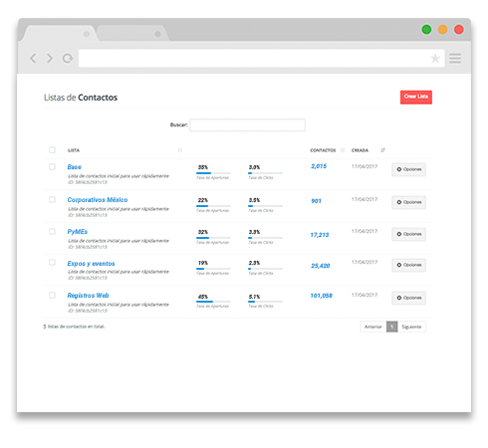488x448 pixels.
Task: Click the CREADA column header
Action: click(x=360, y=150)
